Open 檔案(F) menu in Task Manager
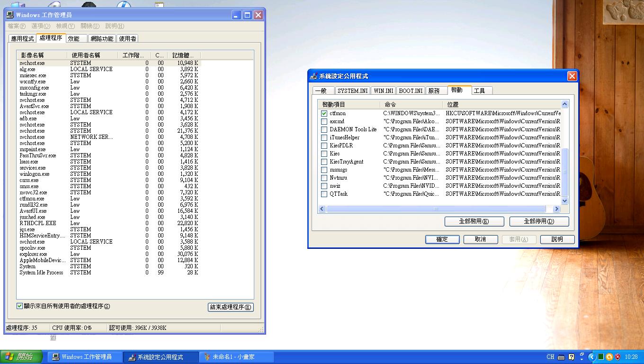The image size is (644, 364). (x=17, y=26)
